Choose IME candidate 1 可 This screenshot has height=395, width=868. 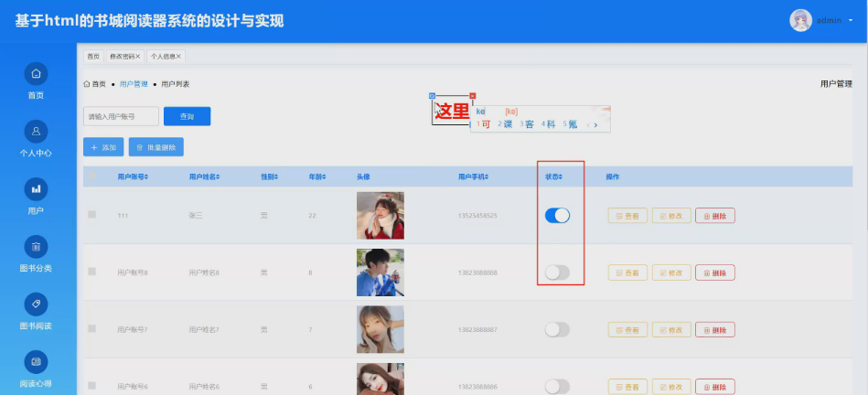click(x=484, y=124)
